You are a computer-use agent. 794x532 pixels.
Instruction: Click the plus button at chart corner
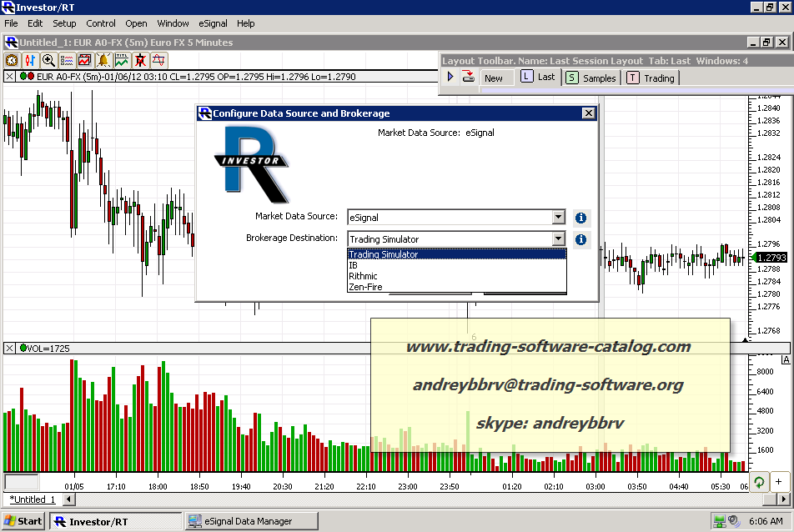(x=779, y=482)
